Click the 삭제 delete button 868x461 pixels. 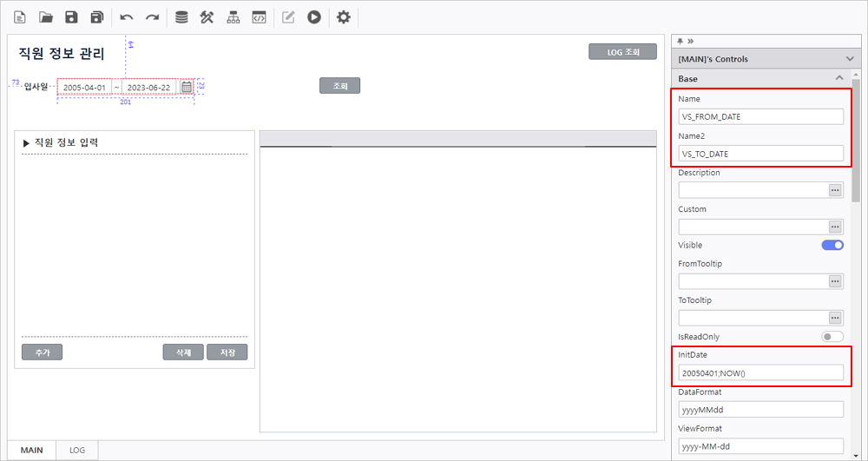(183, 352)
